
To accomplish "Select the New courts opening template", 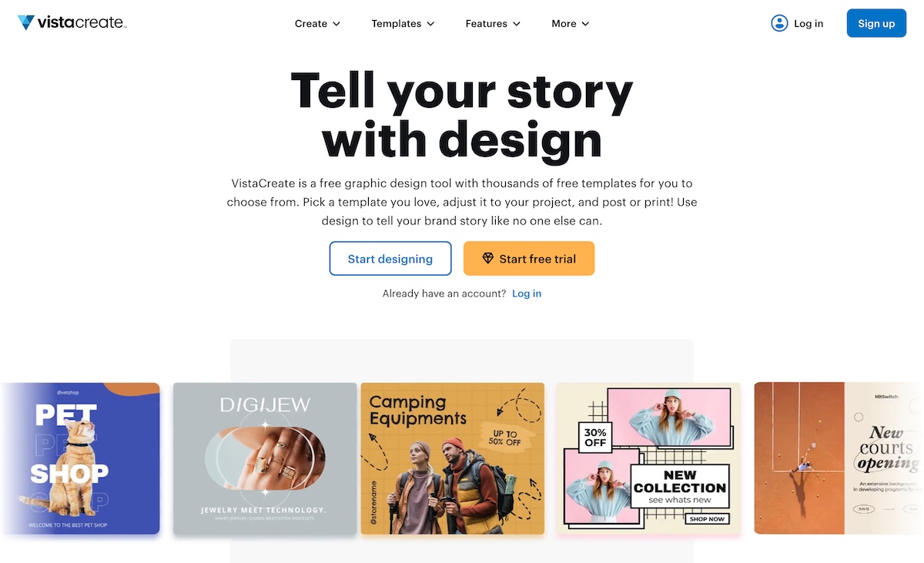I will (837, 459).
